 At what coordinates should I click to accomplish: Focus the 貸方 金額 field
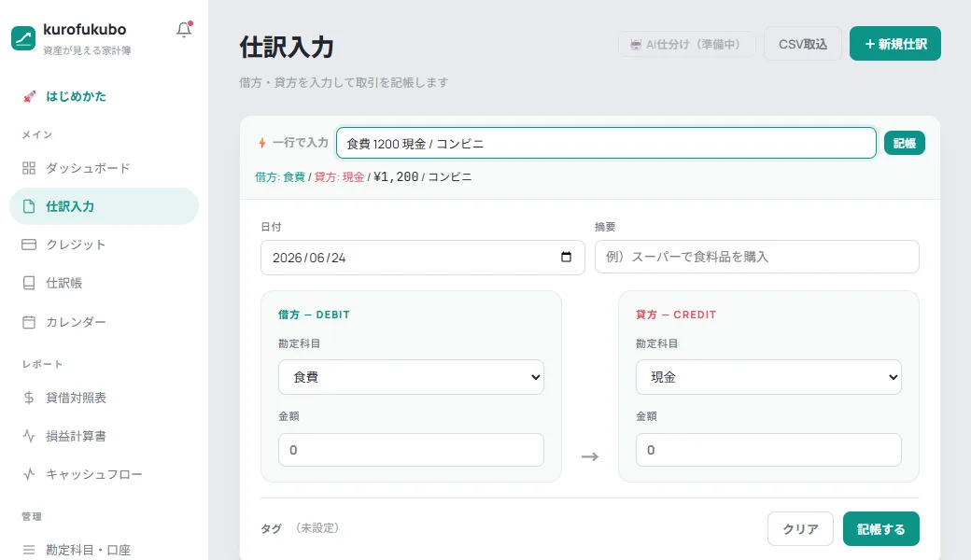768,450
